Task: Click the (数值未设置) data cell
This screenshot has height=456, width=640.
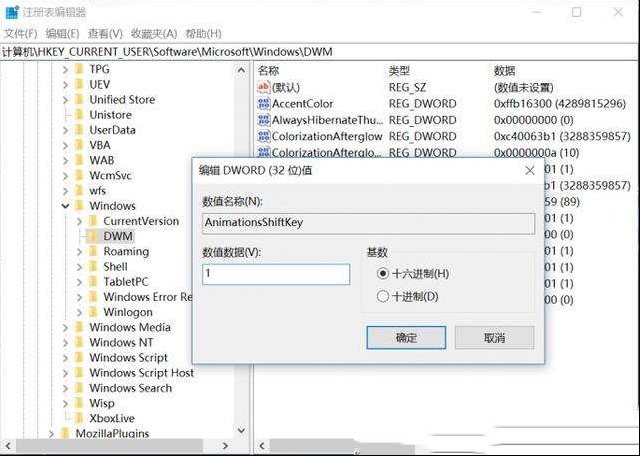Action: pyautogui.click(x=523, y=87)
